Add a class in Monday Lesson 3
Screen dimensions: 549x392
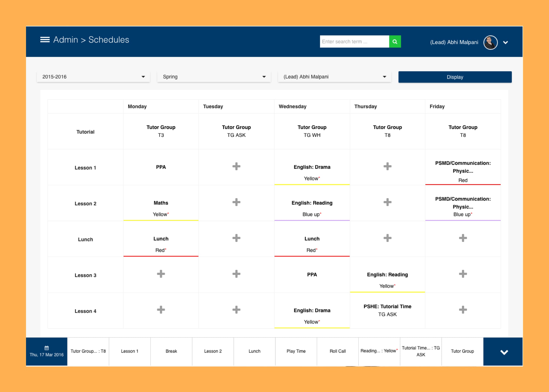point(161,274)
